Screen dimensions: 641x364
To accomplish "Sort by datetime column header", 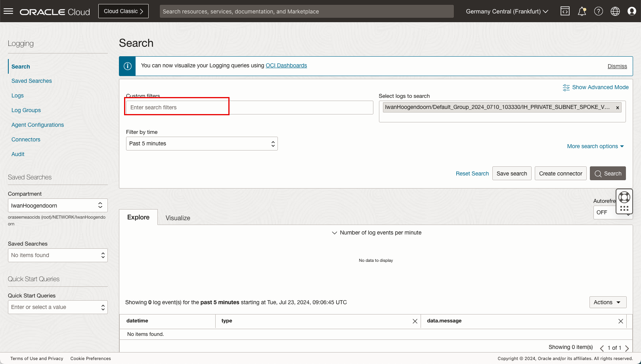I will (x=137, y=321).
